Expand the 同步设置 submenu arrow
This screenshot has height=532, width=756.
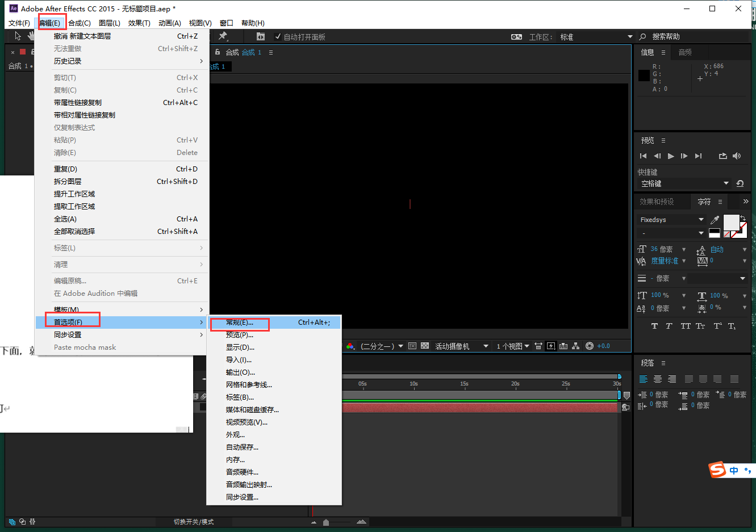[201, 334]
